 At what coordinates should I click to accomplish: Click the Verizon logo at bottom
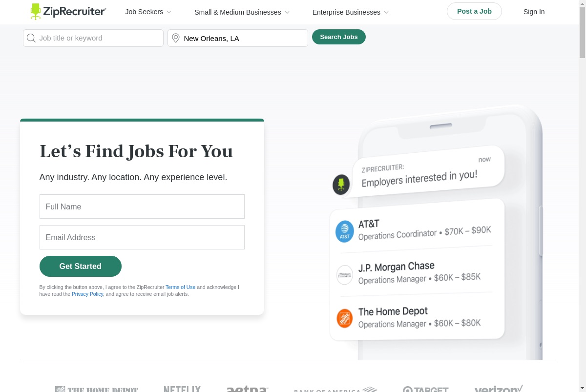pyautogui.click(x=499, y=389)
